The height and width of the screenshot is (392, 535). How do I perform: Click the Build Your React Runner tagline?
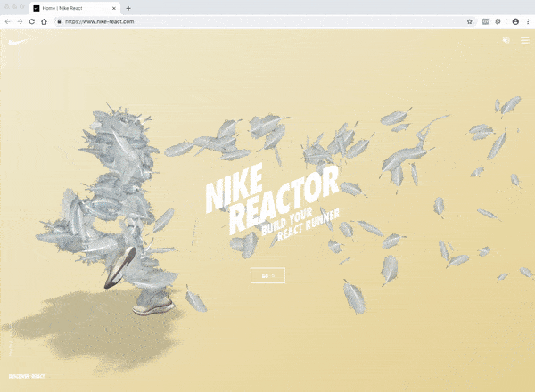click(x=300, y=224)
